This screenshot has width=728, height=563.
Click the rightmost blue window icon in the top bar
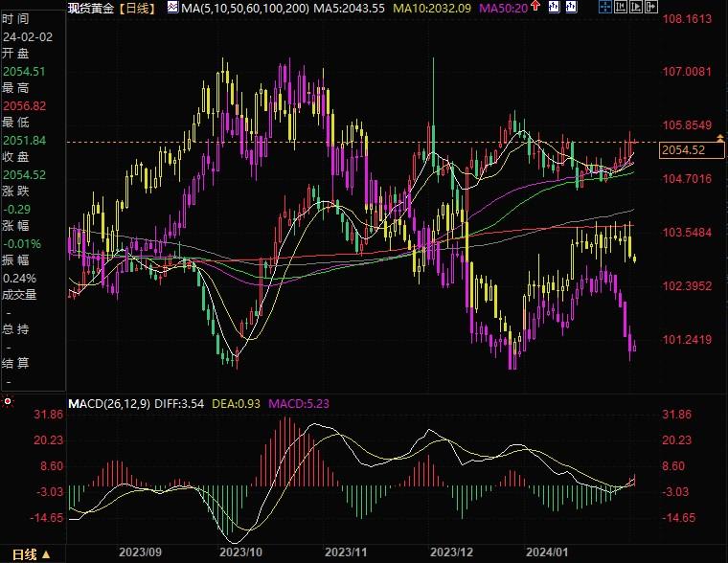649,8
